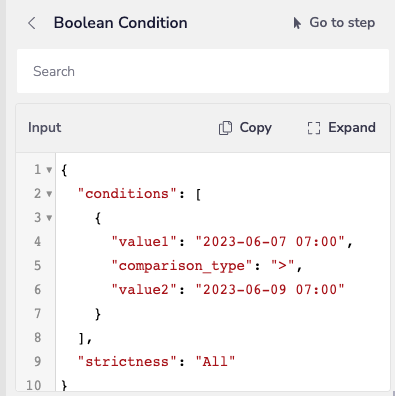Collapse the object fold arrow on line 3
The width and height of the screenshot is (395, 396).
(49, 218)
